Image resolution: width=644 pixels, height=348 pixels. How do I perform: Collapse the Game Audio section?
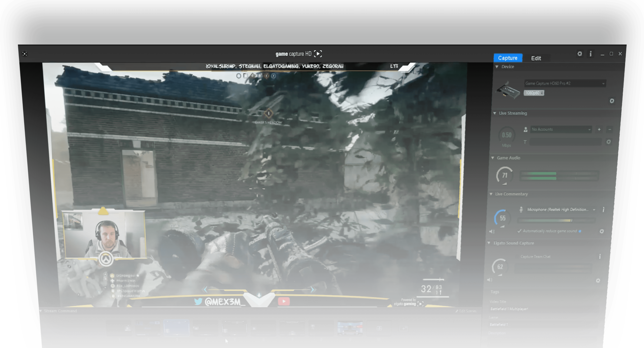[492, 158]
